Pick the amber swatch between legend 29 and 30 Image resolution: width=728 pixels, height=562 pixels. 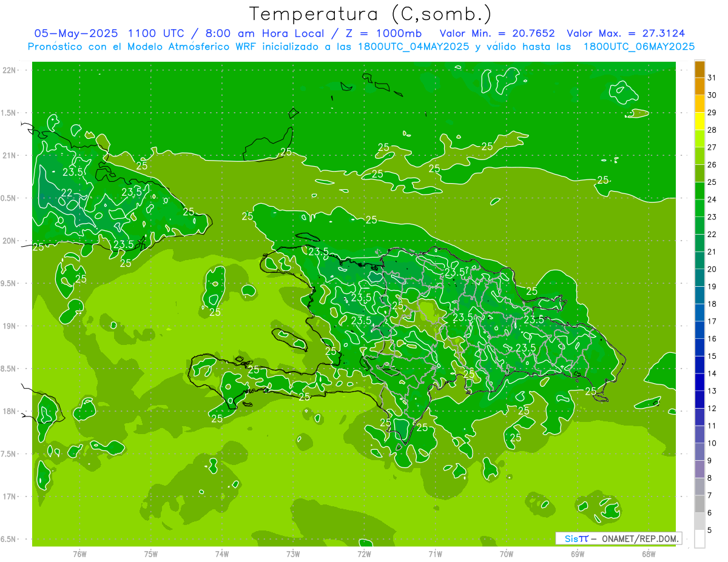pos(699,104)
